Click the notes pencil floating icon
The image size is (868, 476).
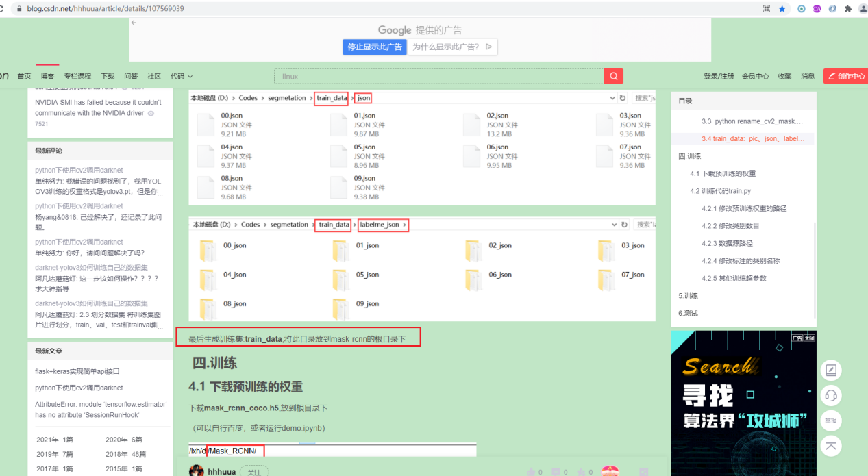point(831,371)
